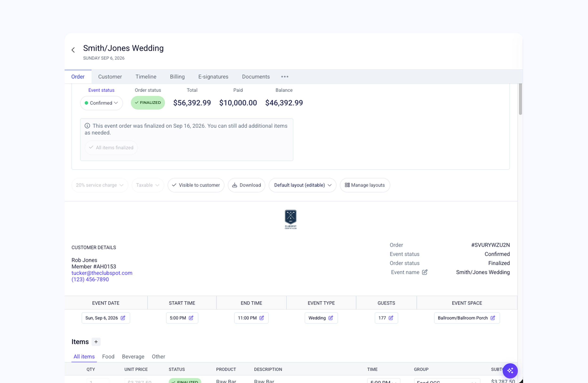Click the Smith/Jones Wedding page title

[x=123, y=48]
